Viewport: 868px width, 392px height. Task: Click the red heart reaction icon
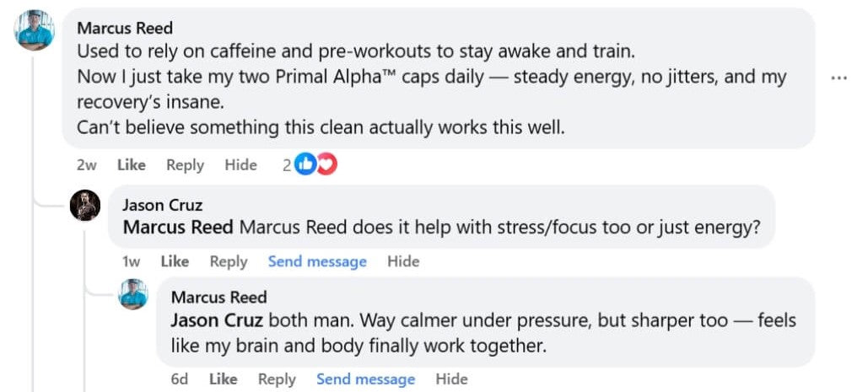pos(326,165)
